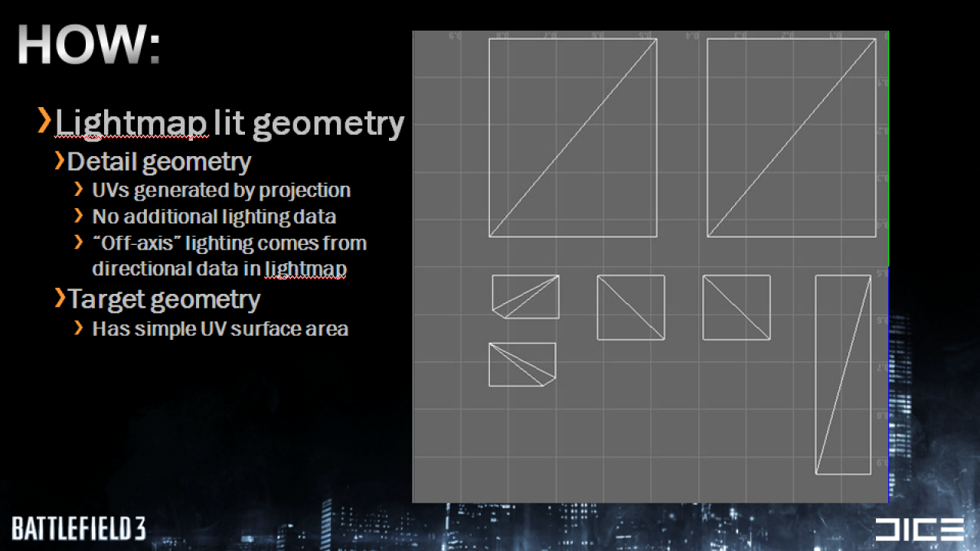Click the bullet arrow before No additional lighting data
Viewport: 980px width, 551px height.
(79, 216)
